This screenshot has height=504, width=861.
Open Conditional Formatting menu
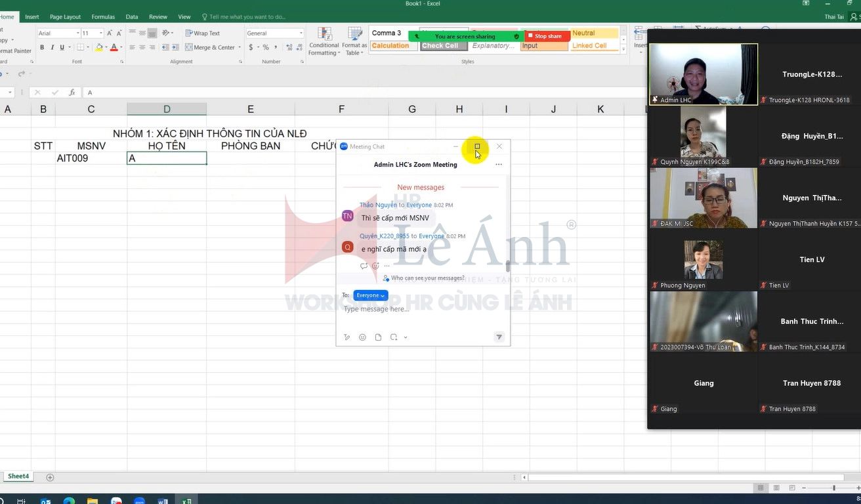pyautogui.click(x=324, y=41)
